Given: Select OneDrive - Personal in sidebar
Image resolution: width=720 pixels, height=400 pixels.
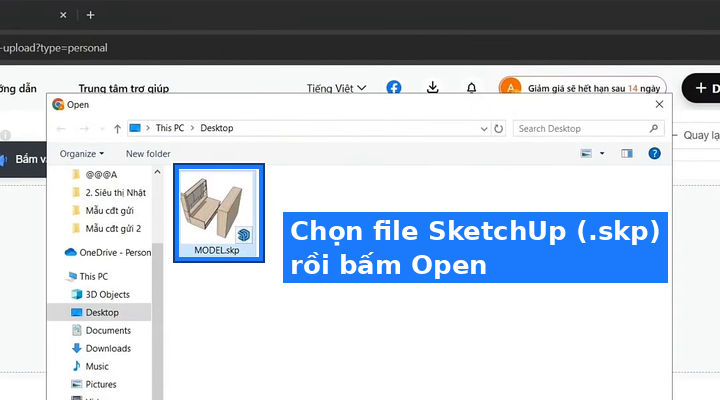Looking at the screenshot, I should pos(108,253).
